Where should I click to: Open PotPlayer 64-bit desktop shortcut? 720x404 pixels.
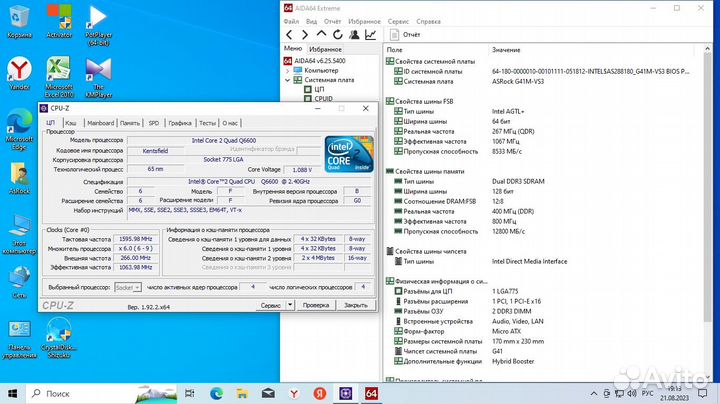click(98, 25)
